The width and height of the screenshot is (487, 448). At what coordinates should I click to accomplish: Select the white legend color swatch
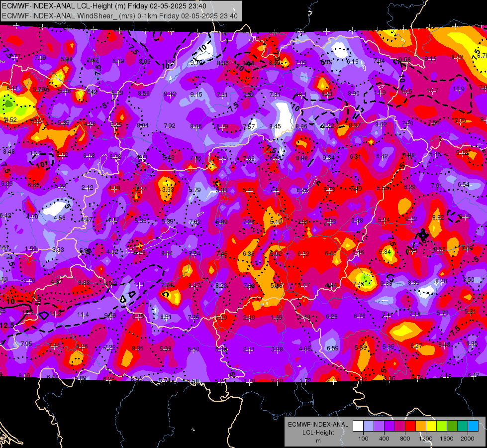[x=358, y=426]
